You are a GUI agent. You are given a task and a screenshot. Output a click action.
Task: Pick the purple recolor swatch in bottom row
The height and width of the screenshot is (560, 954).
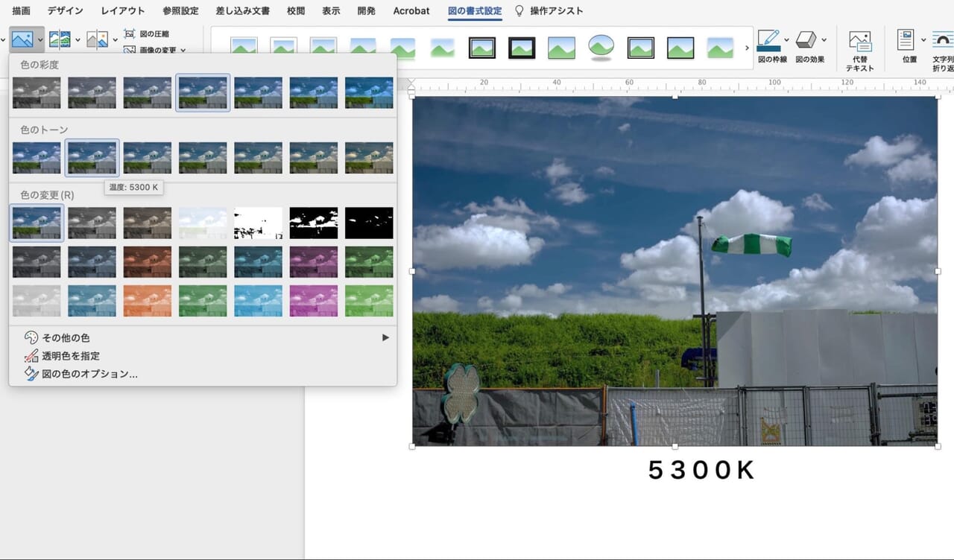(x=313, y=301)
